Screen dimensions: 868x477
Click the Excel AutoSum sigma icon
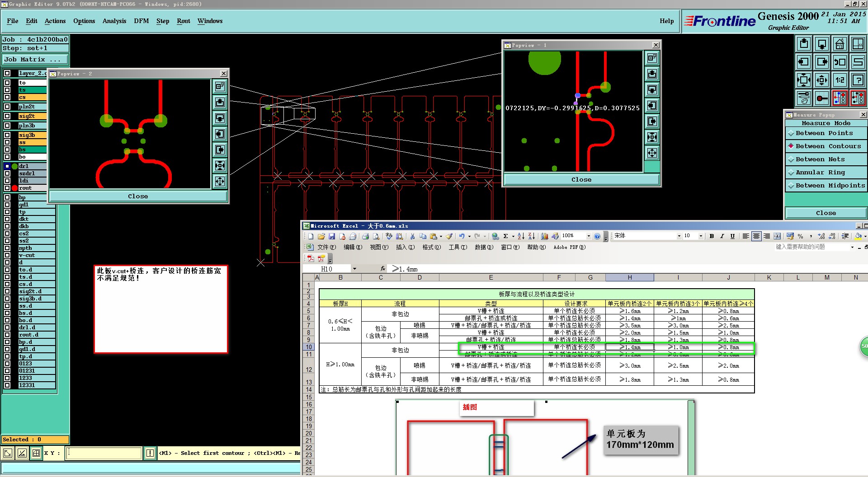506,236
